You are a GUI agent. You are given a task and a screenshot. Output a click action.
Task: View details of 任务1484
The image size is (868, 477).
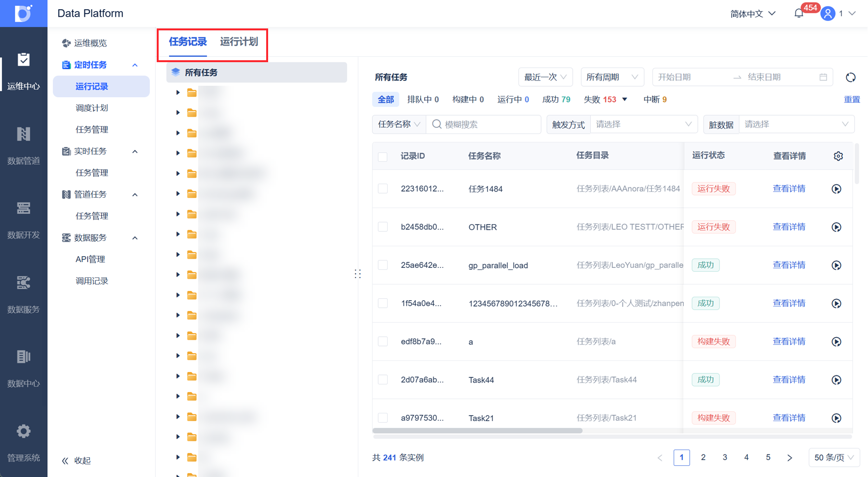[x=789, y=188]
